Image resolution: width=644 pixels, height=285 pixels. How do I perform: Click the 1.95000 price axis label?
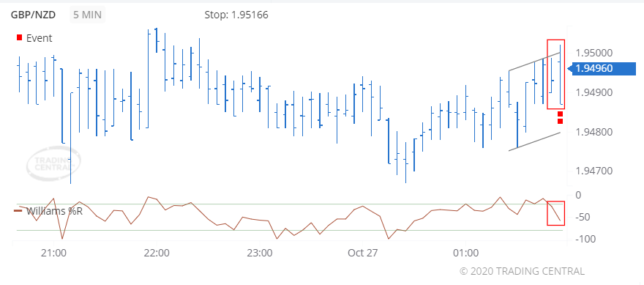[594, 53]
